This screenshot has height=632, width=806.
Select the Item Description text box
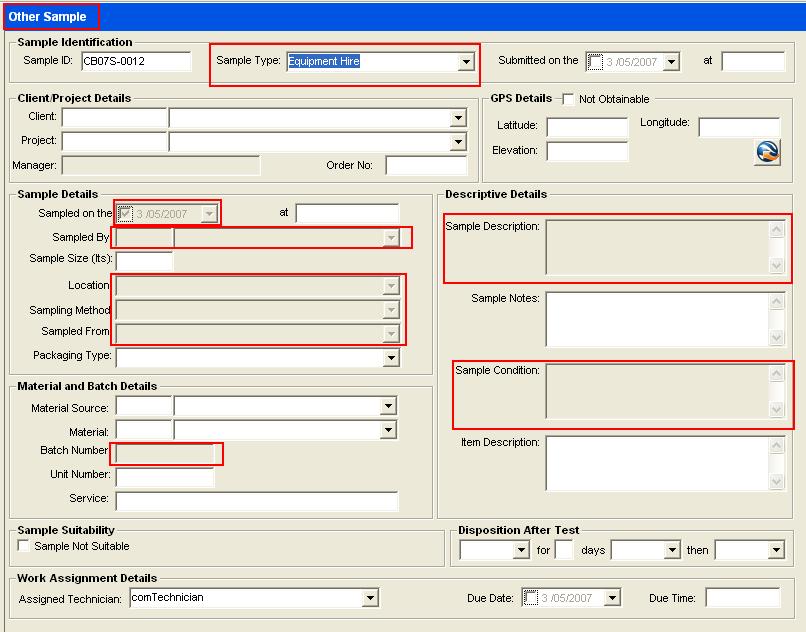point(657,462)
